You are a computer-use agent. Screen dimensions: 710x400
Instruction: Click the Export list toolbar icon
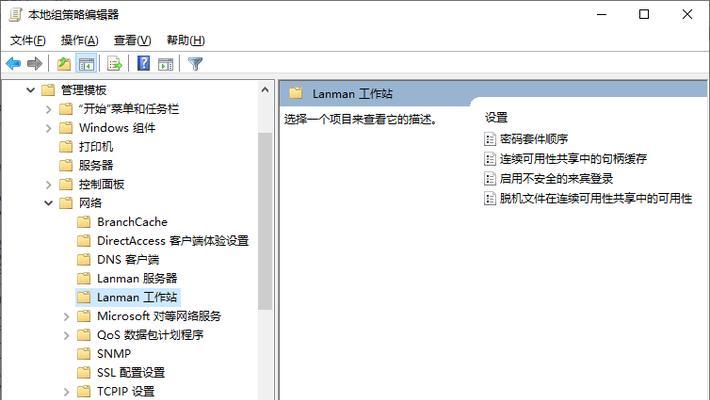click(x=115, y=64)
